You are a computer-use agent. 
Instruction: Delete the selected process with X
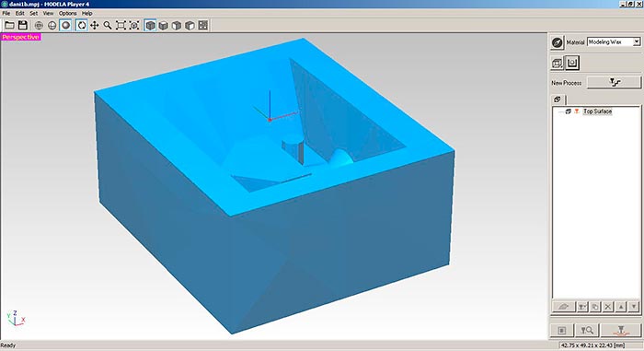(608, 307)
